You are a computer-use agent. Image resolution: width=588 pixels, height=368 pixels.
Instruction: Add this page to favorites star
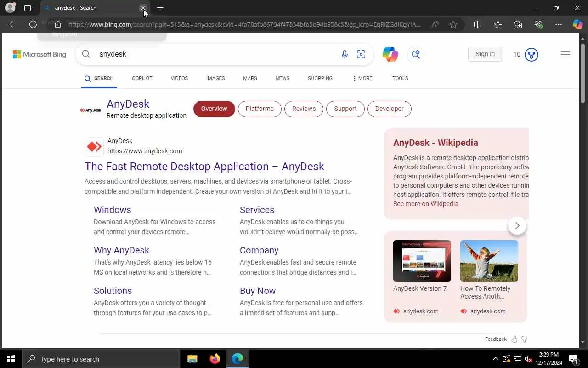(453, 24)
